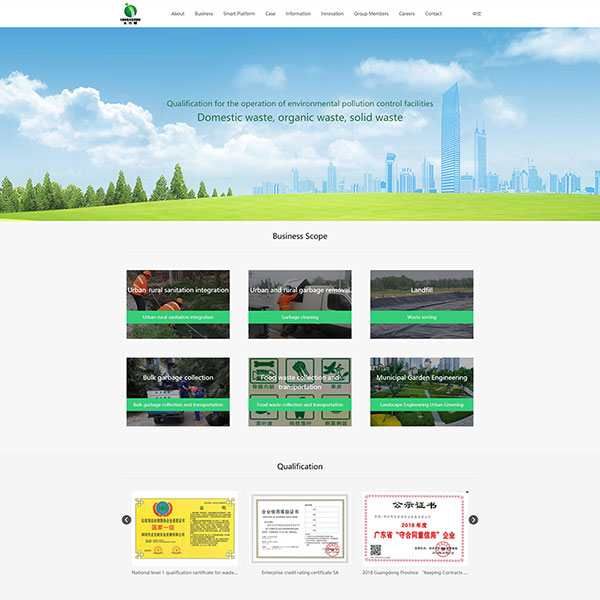Image resolution: width=600 pixels, height=600 pixels.
Task: Open the Business menu item
Action: [204, 14]
